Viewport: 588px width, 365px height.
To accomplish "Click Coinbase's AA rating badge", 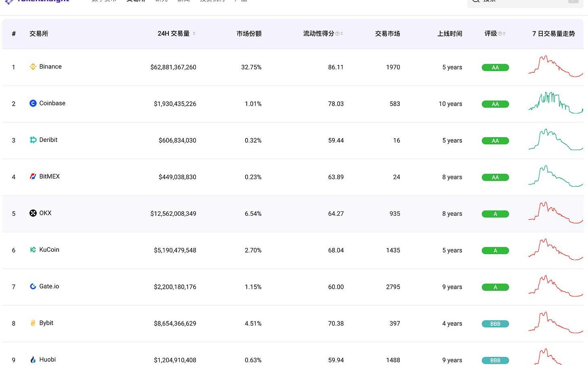I will [495, 104].
